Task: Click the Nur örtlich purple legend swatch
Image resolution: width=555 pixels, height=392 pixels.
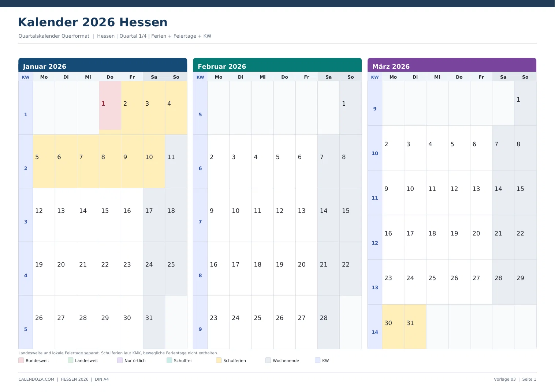Action: point(120,360)
